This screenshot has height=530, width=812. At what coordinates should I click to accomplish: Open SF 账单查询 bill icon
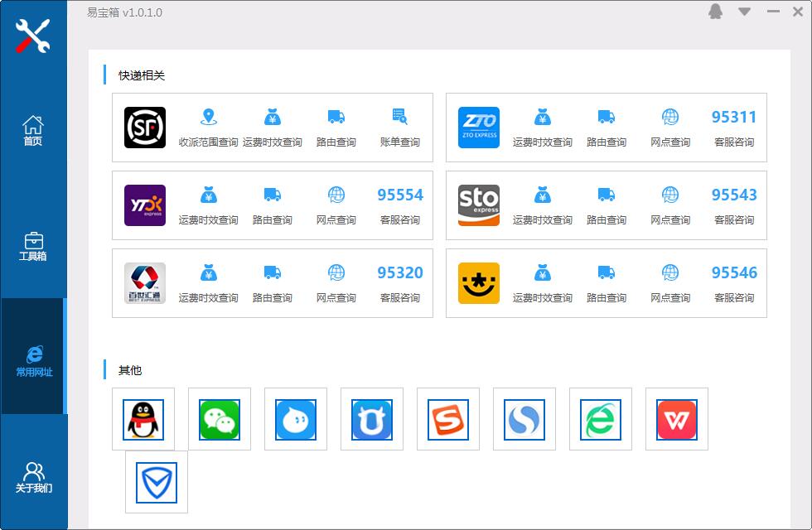click(399, 117)
